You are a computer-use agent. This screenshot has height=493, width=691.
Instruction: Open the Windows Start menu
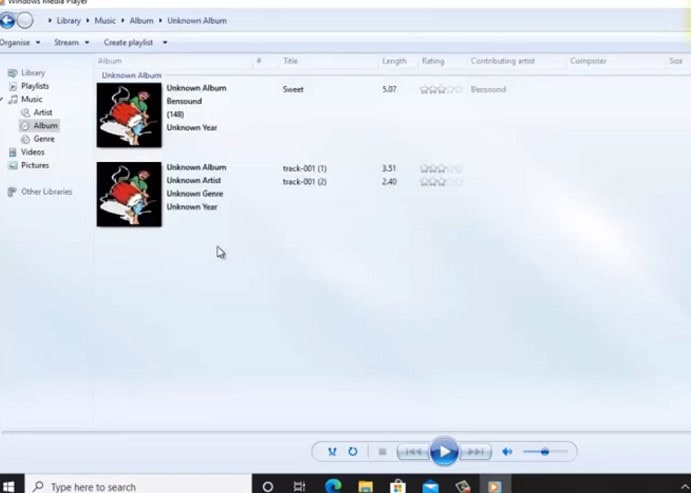pyautogui.click(x=8, y=486)
